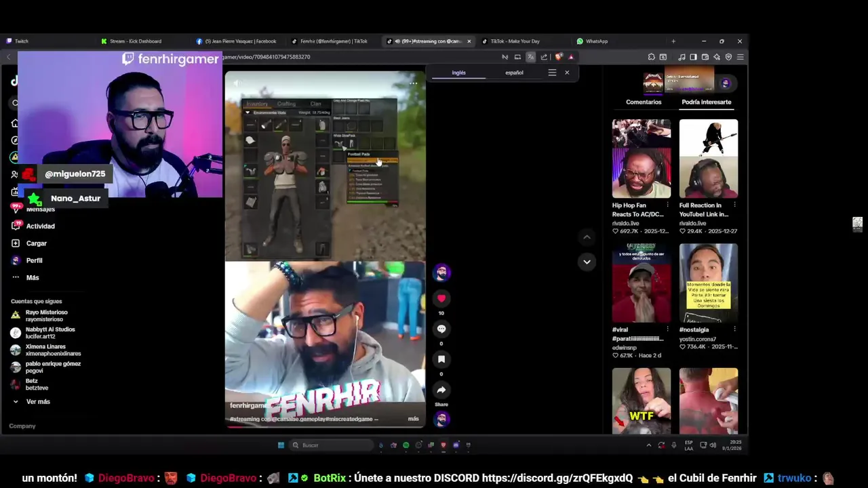868x488 pixels.
Task: Open the creator avatar above the heart
Action: (x=441, y=272)
